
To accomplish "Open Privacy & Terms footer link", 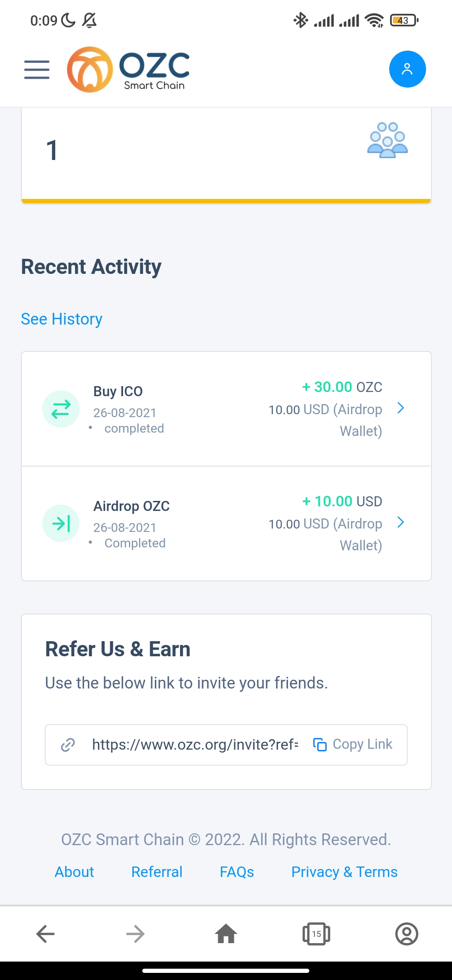I will [x=344, y=872].
